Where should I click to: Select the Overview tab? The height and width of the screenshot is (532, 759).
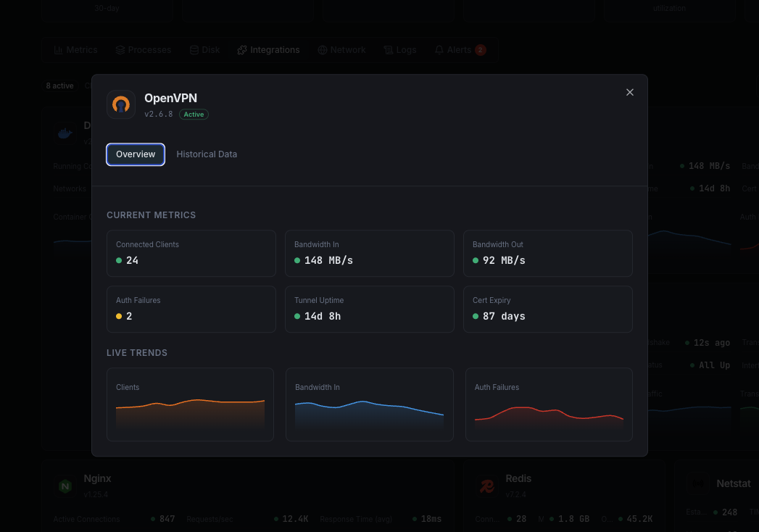135,154
